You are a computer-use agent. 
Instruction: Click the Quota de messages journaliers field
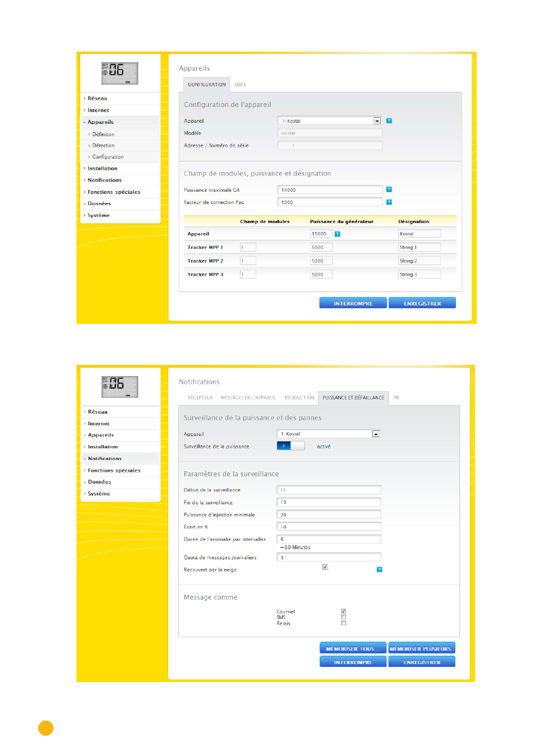[x=329, y=557]
